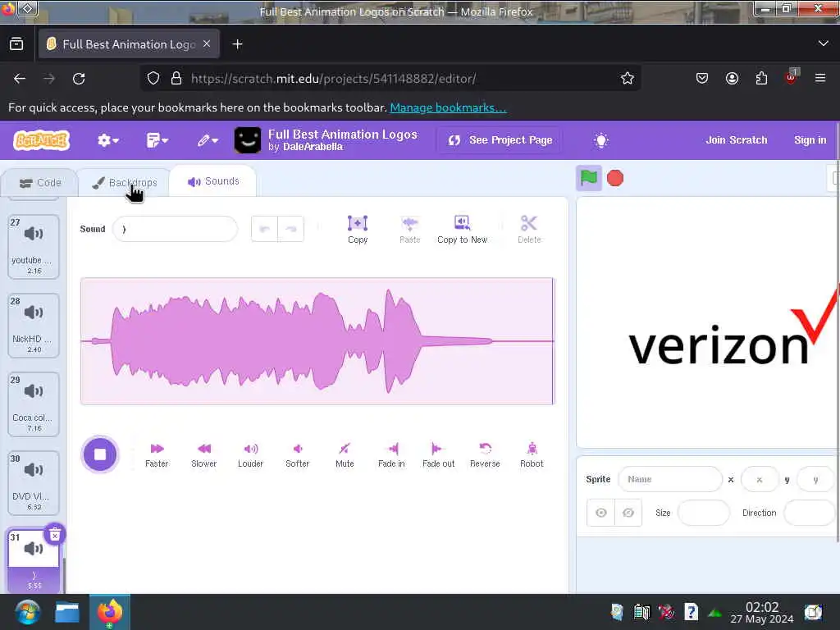The width and height of the screenshot is (840, 630).
Task: Open DaleArabella author link
Action: (x=313, y=147)
